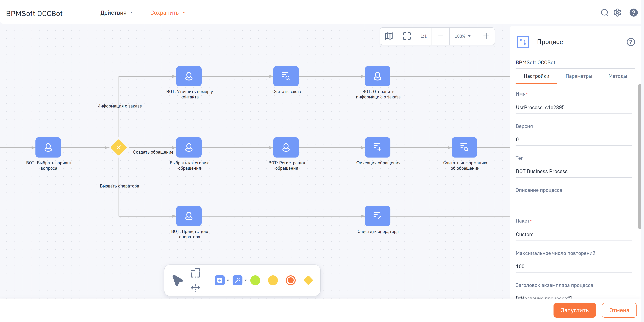This screenshot has height=322, width=644.
Task: Open the Сохранить dropdown
Action: click(168, 13)
